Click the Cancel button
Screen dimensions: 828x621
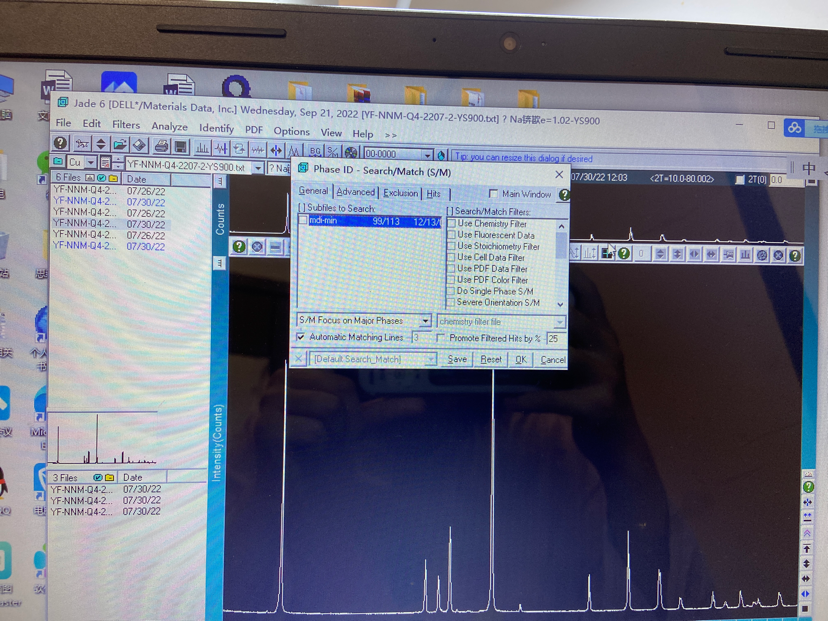tap(552, 360)
